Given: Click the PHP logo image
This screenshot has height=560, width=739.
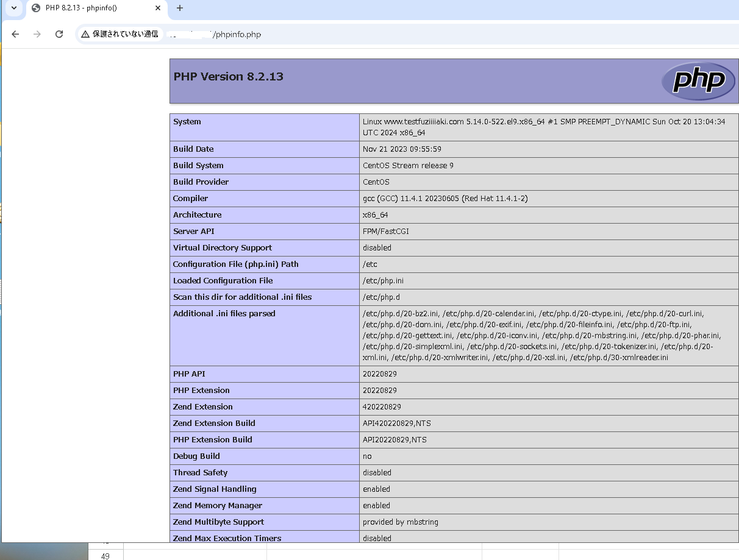Looking at the screenshot, I should 698,80.
